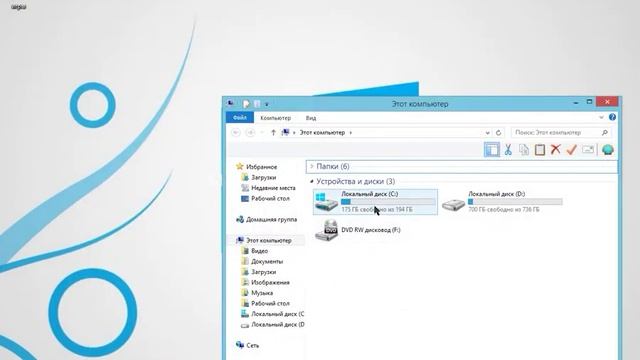Click Этот компьютер in the address bar path

(x=322, y=133)
